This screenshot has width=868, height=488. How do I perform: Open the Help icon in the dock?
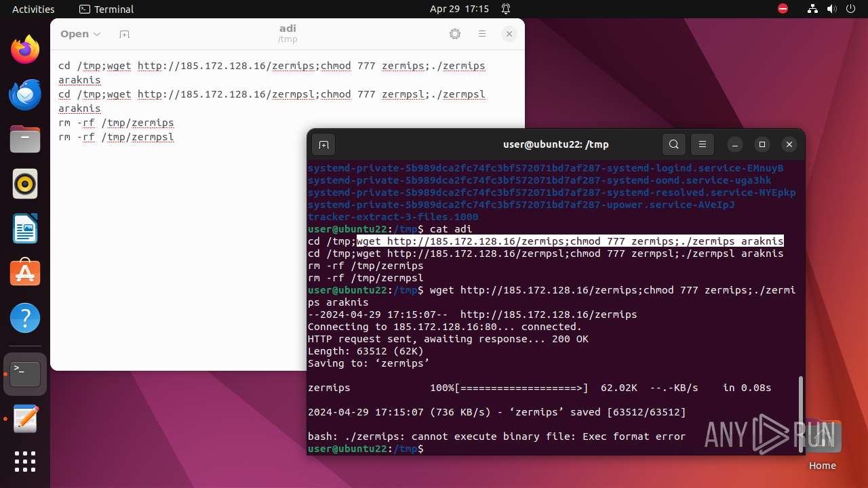coord(25,318)
